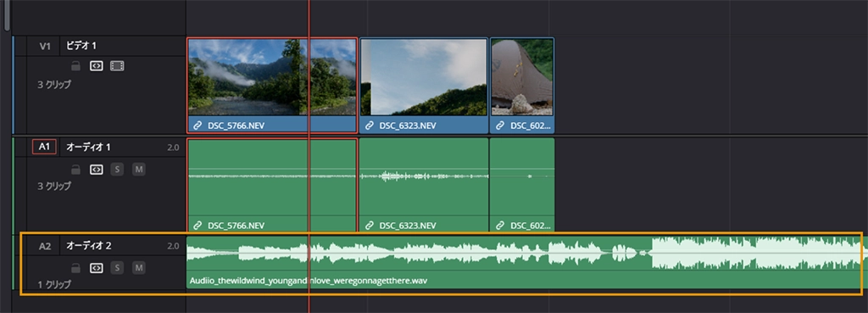Mute the Audio 2 track
This screenshot has height=313, width=868.
click(138, 268)
